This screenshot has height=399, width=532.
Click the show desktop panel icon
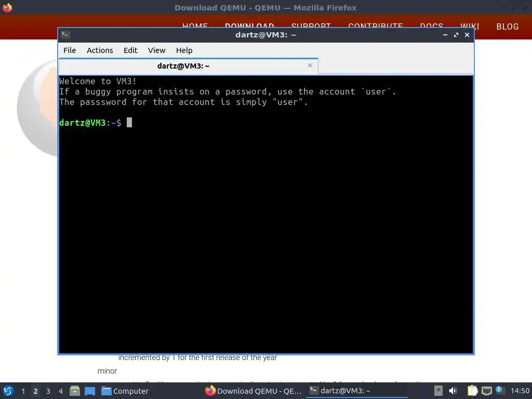tap(90, 391)
